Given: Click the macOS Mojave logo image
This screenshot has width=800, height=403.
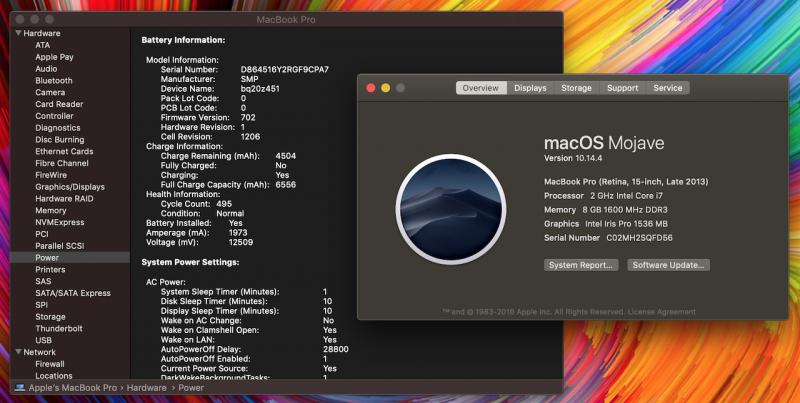Looking at the screenshot, I should click(451, 209).
